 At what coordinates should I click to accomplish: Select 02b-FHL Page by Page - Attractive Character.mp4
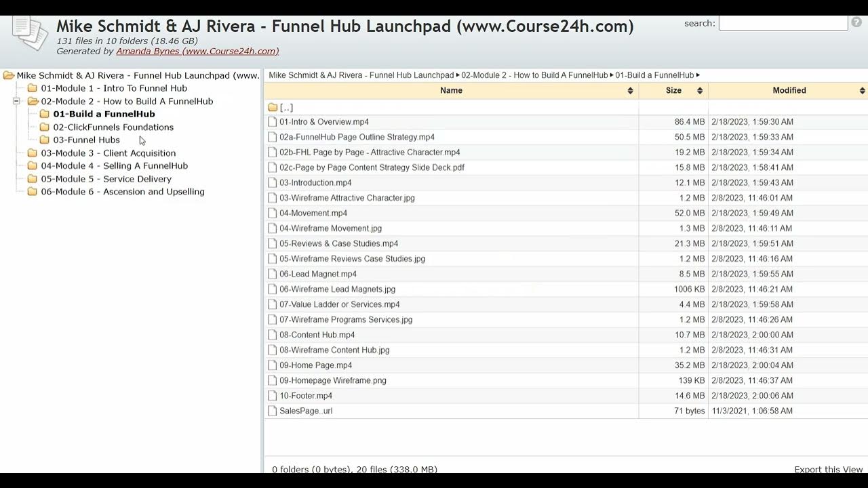coord(370,152)
